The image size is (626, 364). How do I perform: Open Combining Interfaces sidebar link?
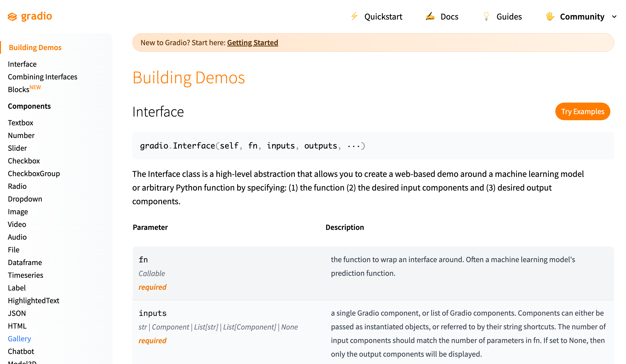[x=43, y=77]
